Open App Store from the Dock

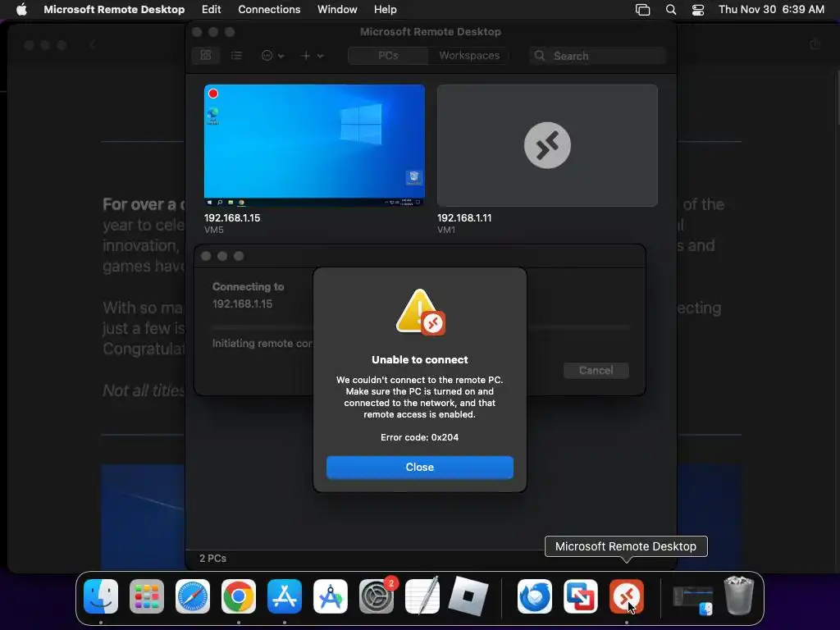tap(285, 596)
